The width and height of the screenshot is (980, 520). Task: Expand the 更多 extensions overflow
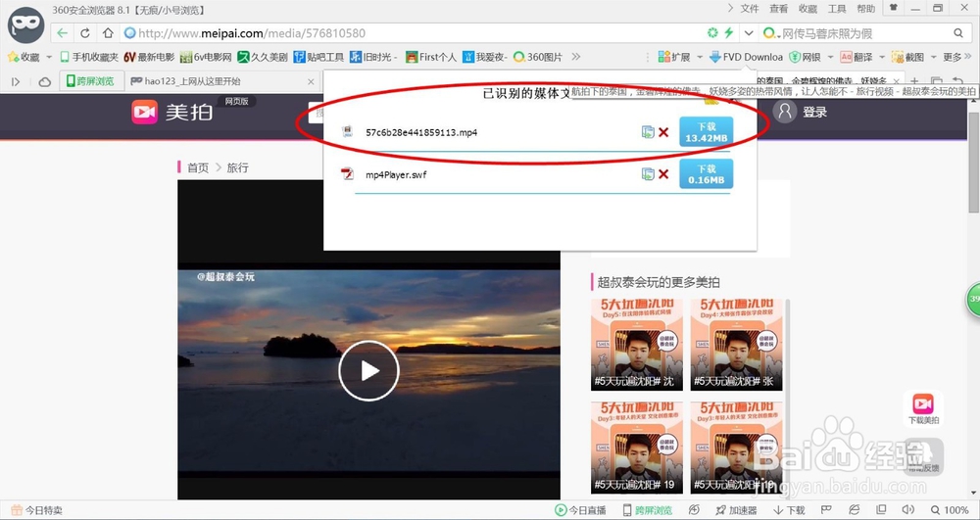pos(956,57)
